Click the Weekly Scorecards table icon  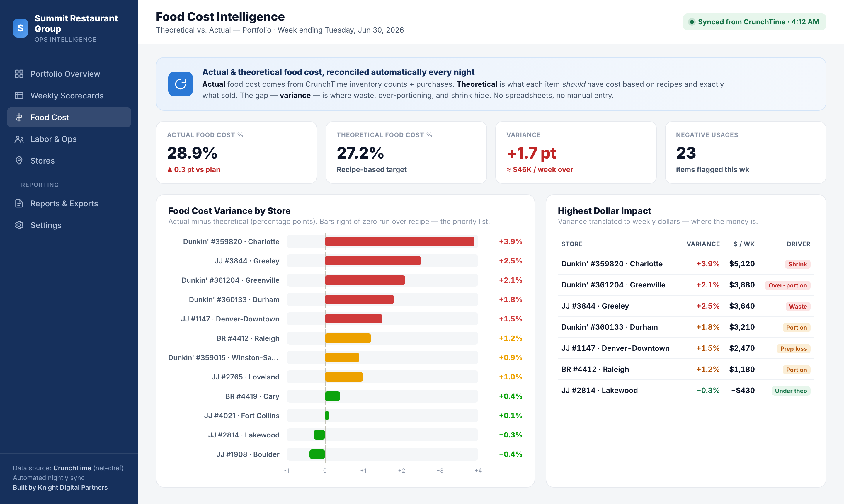tap(19, 96)
